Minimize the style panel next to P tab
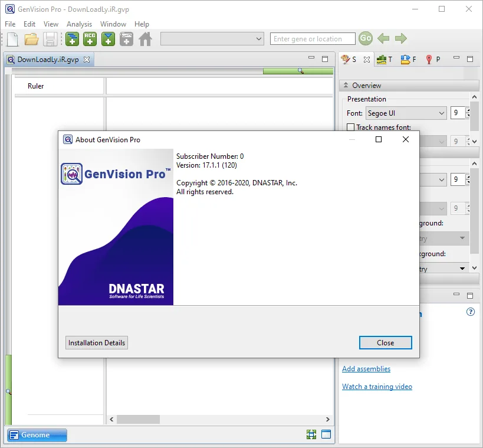The width and height of the screenshot is (483, 448). point(456,58)
